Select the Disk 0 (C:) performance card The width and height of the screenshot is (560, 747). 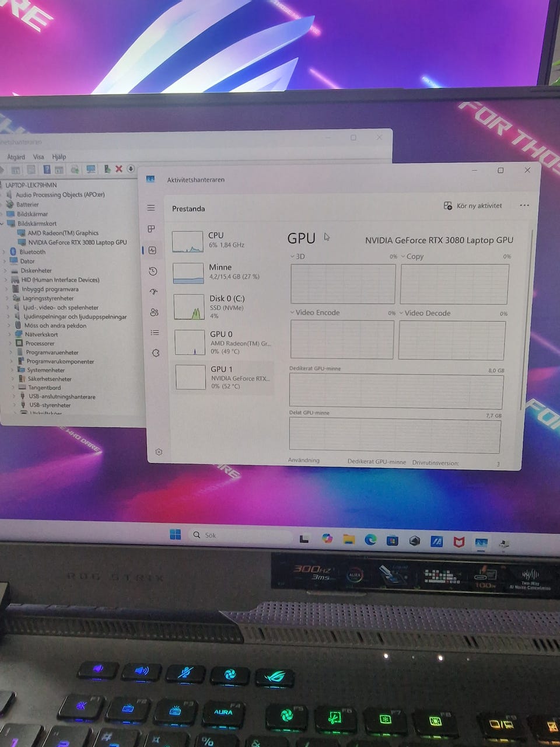click(x=223, y=307)
